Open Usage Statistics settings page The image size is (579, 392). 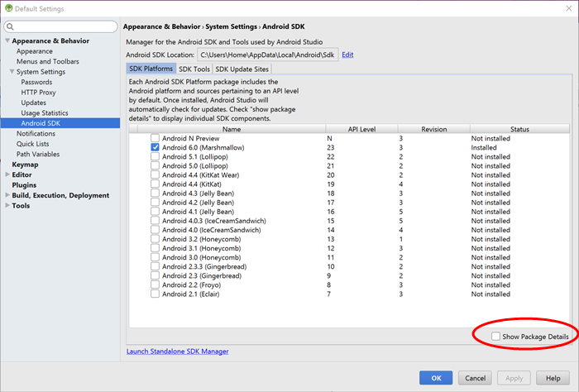point(45,113)
